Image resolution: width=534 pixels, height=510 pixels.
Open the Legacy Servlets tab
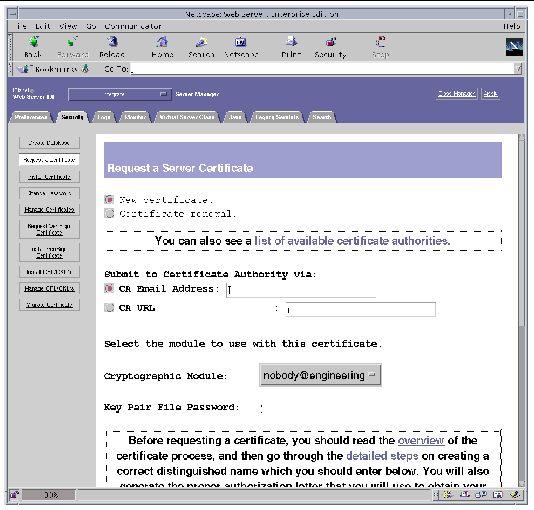tap(277, 117)
